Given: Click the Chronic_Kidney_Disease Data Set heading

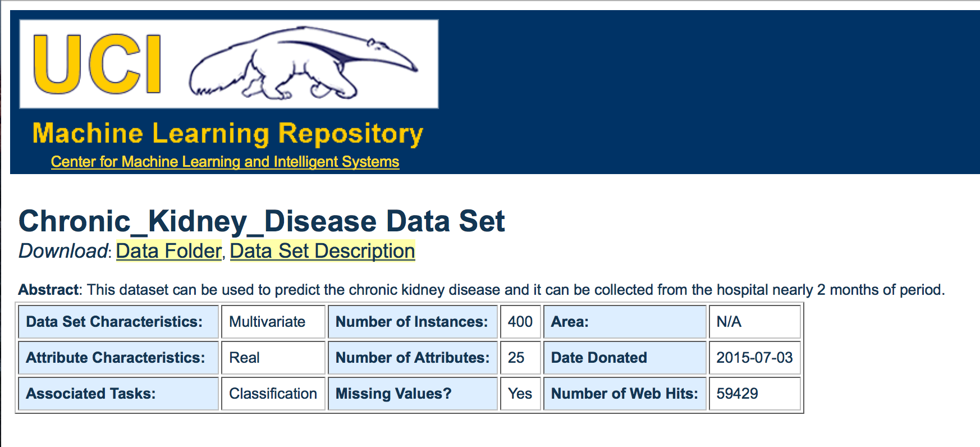Looking at the screenshot, I should tap(262, 221).
